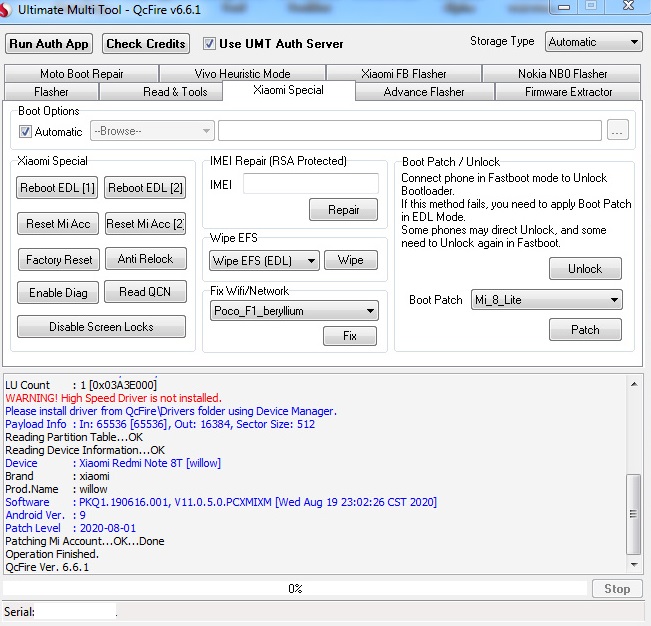Click the Software PKQ1.190616.001 log line
651x626 pixels.
pyautogui.click(x=221, y=502)
